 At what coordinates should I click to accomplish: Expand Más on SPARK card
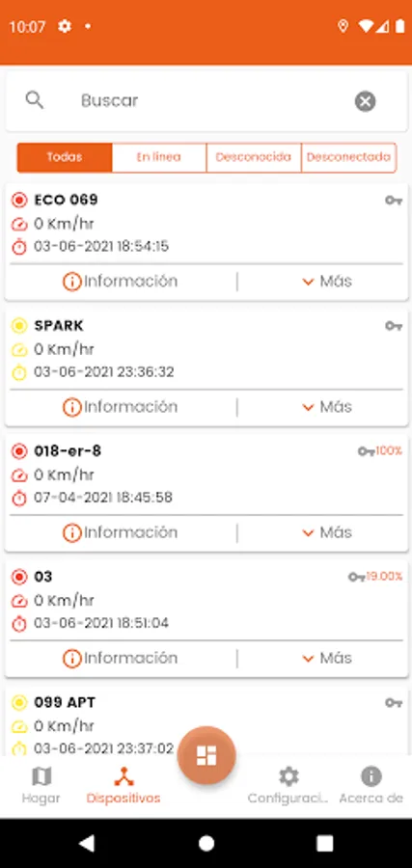[327, 407]
